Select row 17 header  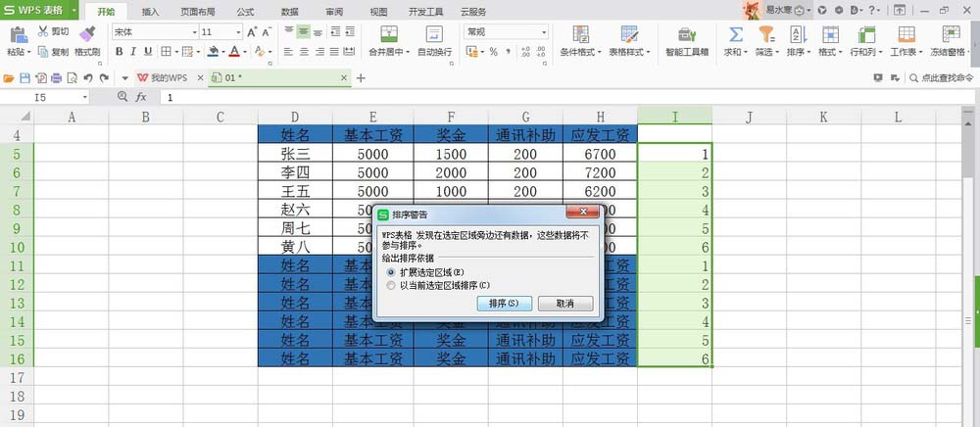[x=17, y=377]
